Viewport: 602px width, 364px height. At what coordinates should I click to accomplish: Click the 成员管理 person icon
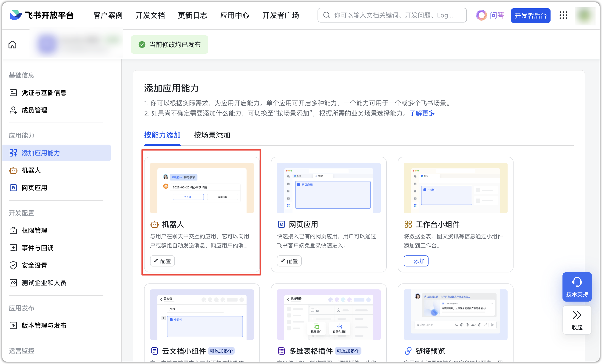click(13, 110)
